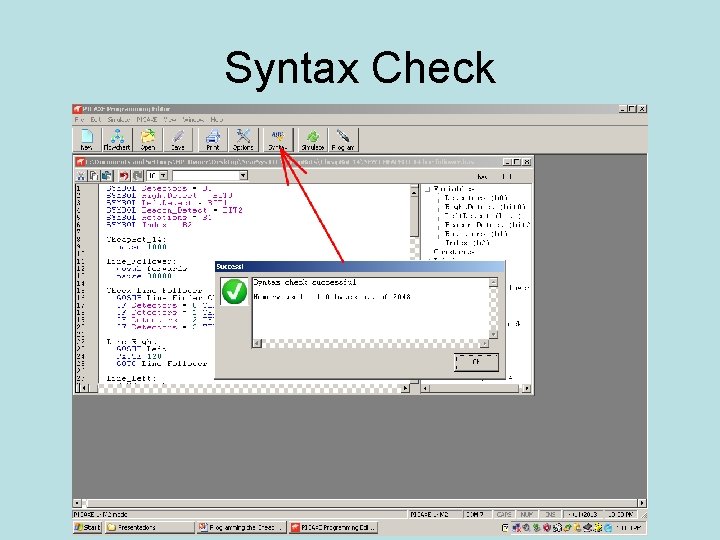Click the PICAXE mode status text at left
Image resolution: width=720 pixels, height=540 pixels.
pos(101,515)
